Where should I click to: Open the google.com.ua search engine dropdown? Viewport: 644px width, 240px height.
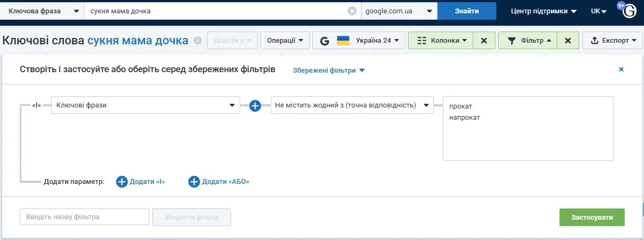[x=399, y=11]
